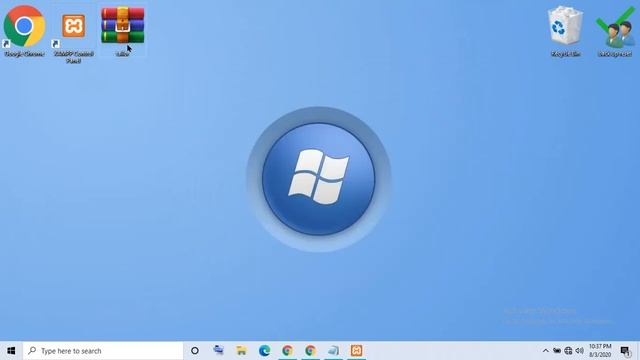Open Cortana circle icon in taskbar
Screen dimensions: 640x360
pos(195,351)
